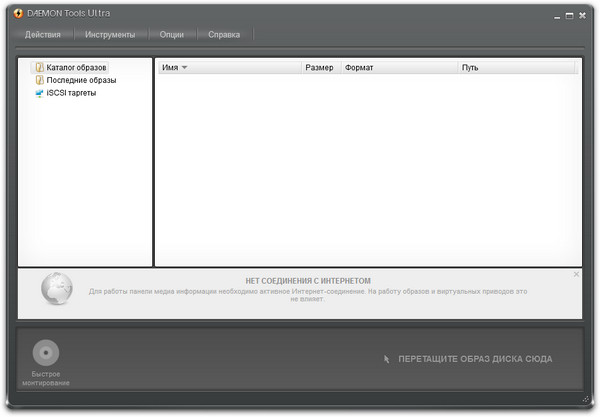Sort by the Размер column header

[321, 68]
